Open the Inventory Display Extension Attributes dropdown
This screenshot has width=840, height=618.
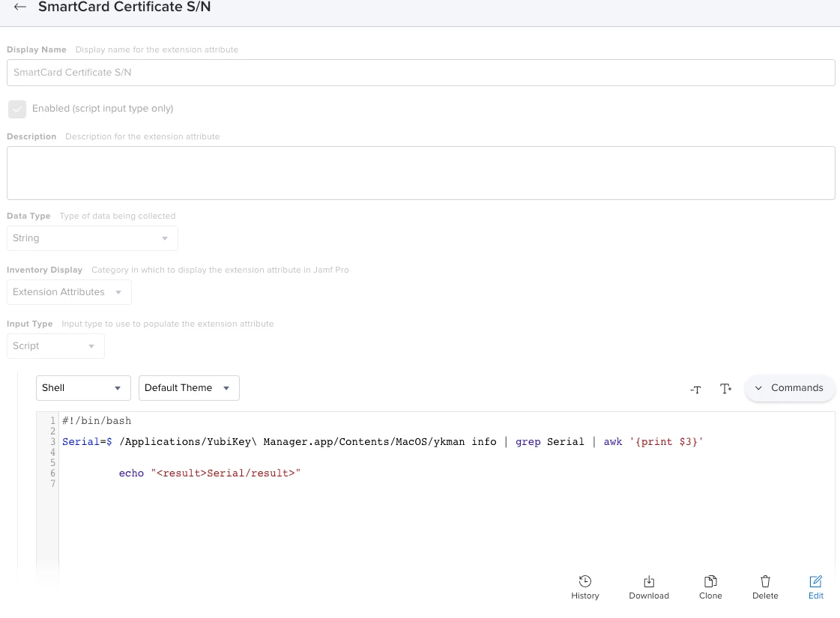click(x=69, y=292)
